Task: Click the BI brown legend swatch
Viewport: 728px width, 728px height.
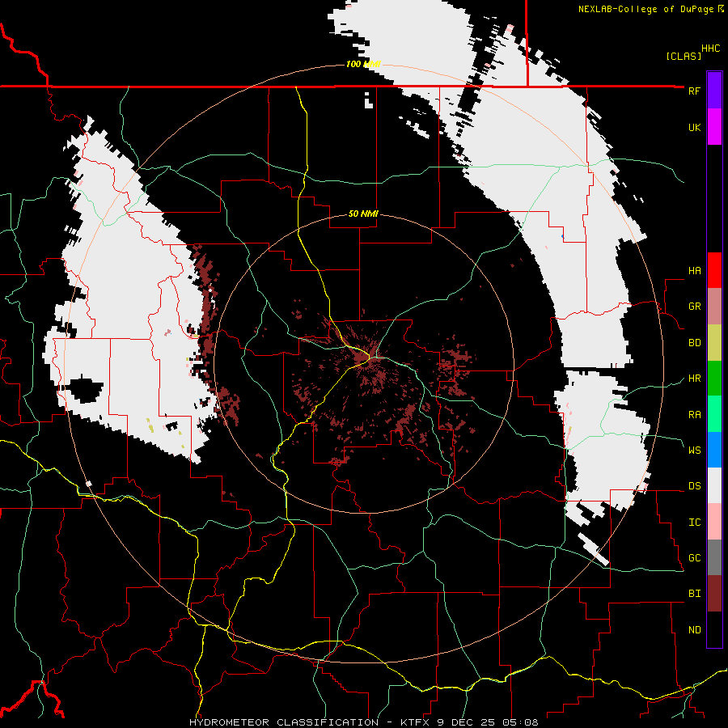Action: (x=714, y=594)
